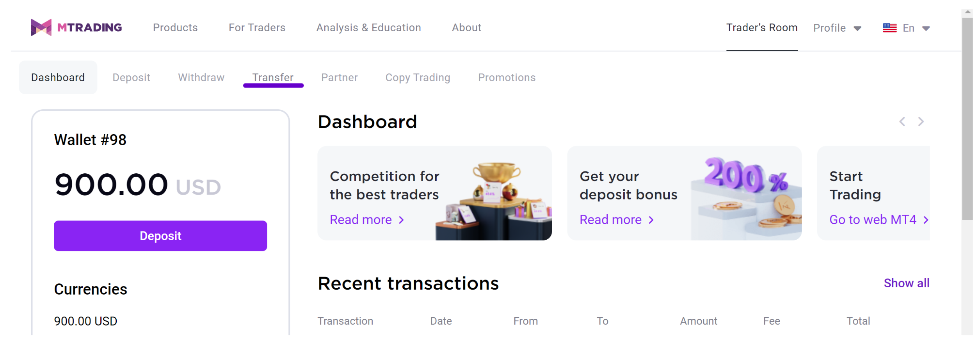Go to previous dashboard banner arrow
The height and width of the screenshot is (363, 980).
[902, 122]
